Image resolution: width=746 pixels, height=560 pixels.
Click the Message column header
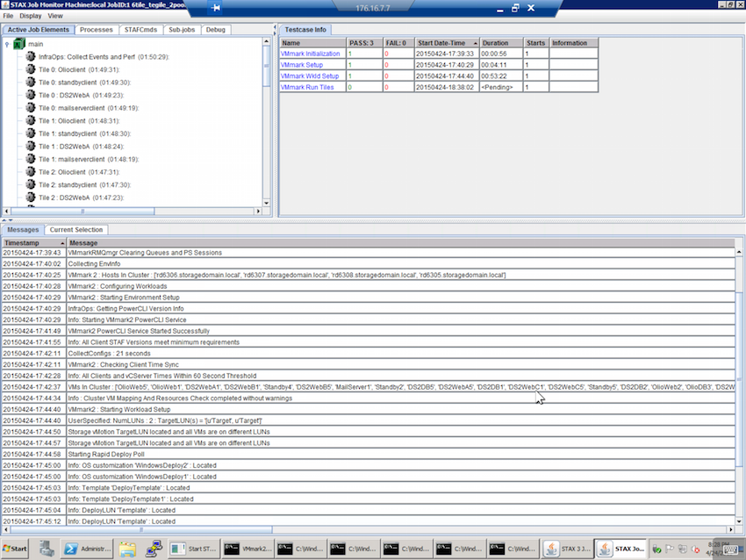pos(401,242)
